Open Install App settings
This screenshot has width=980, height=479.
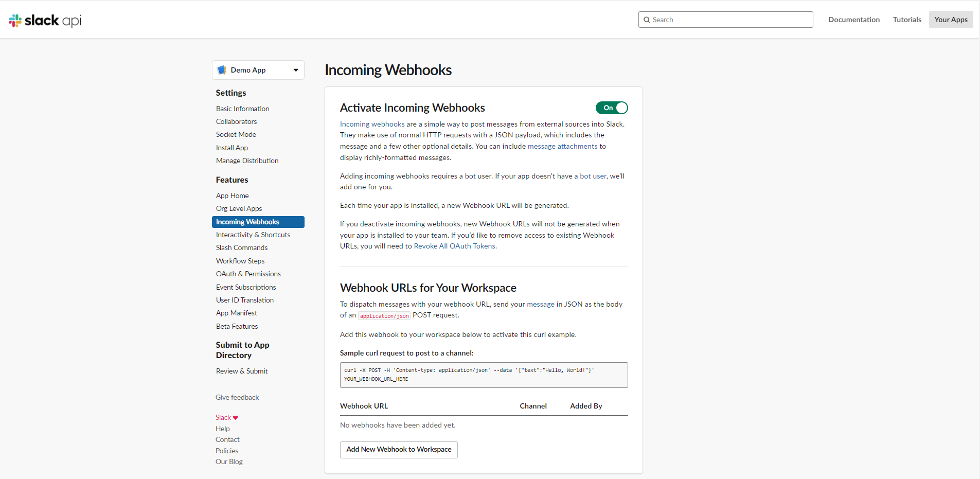(232, 148)
